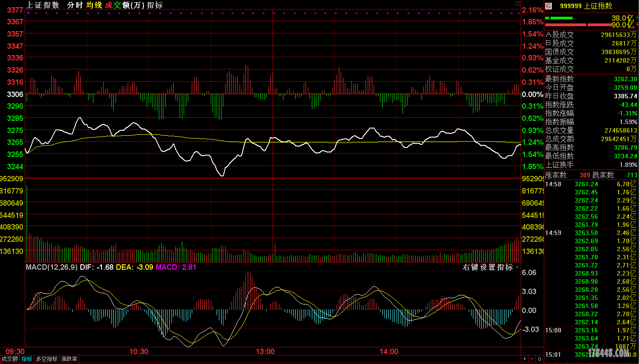Click the 3377 top price label

(x=16, y=9)
